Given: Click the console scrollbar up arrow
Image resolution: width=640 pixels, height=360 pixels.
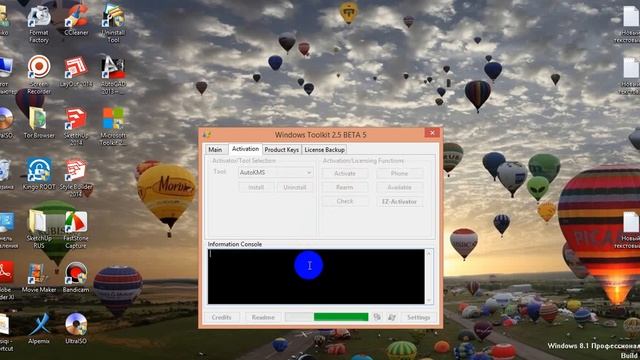Looking at the screenshot, I should pos(429,253).
